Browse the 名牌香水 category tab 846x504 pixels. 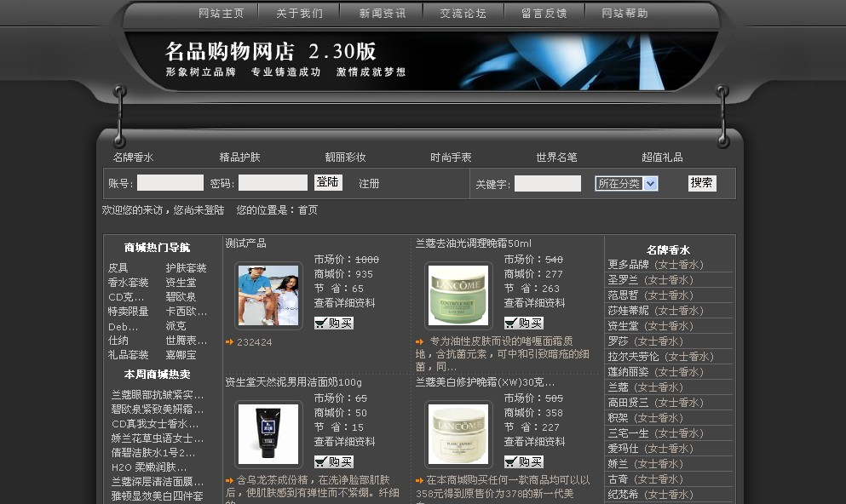tap(133, 157)
